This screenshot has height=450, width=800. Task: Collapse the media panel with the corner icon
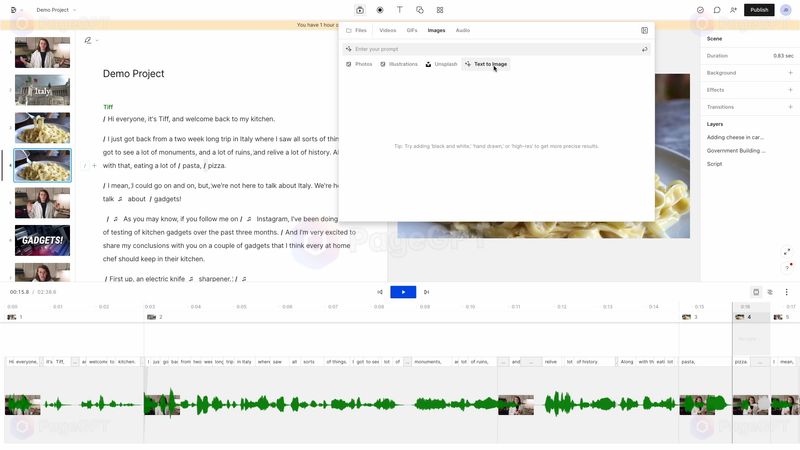tap(644, 31)
